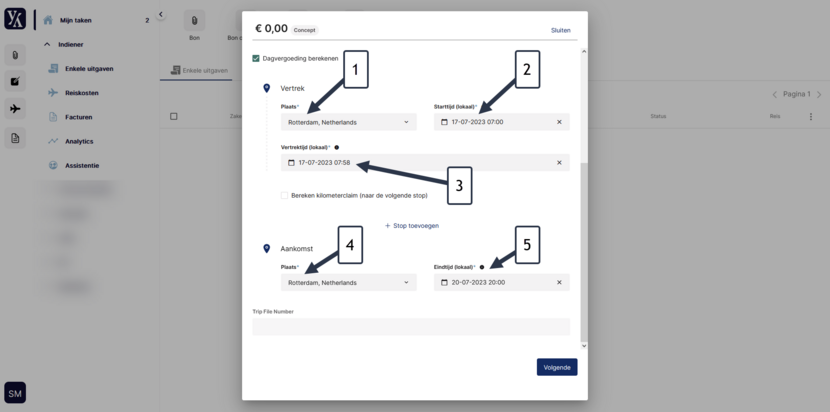
Task: Click Stop toevoegen link
Action: [x=412, y=226]
